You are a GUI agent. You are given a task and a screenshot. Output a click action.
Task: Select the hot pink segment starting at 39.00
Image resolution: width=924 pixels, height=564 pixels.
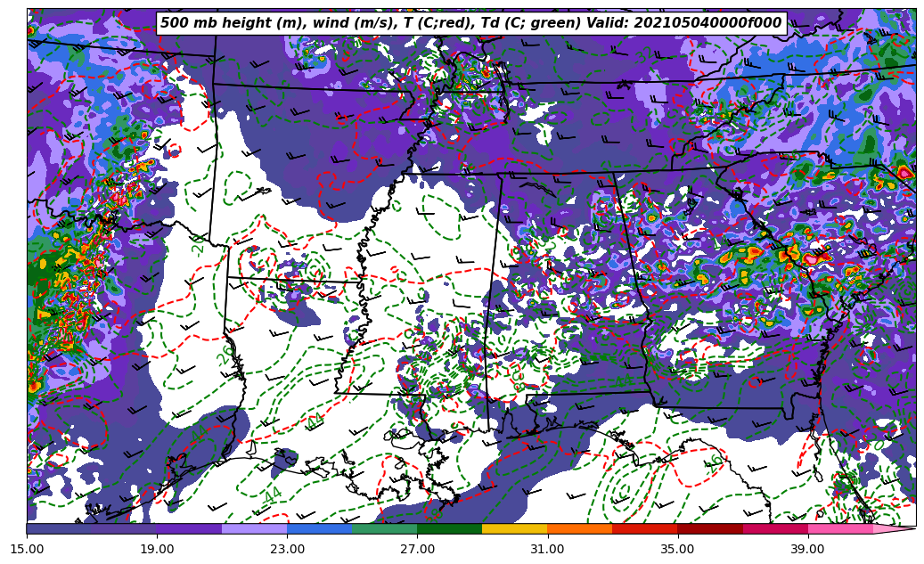click(840, 528)
